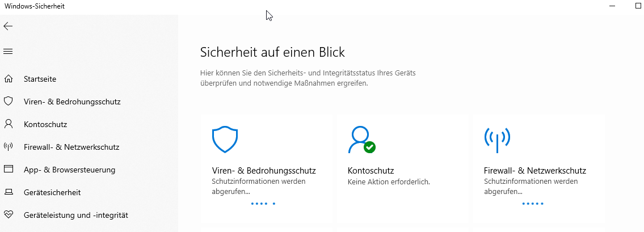Click the Firewall antenna icon in sidebar
Screen dimensions: 644x232
coord(8,146)
